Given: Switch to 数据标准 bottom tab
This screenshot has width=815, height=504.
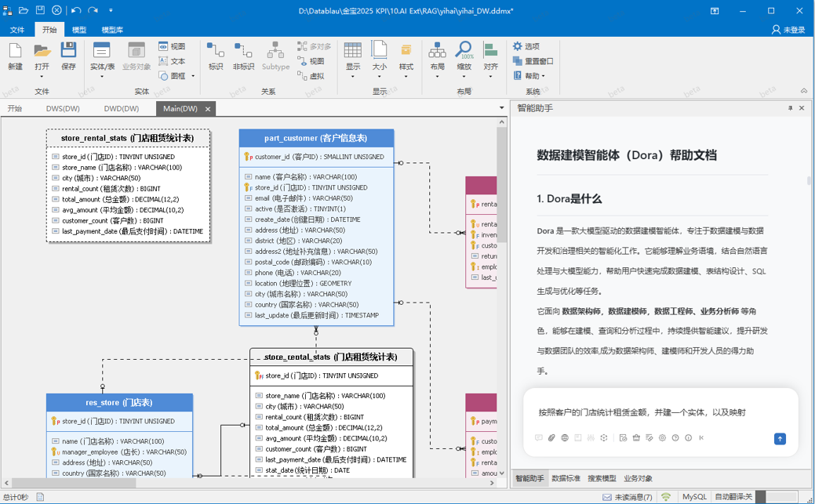Looking at the screenshot, I should pyautogui.click(x=566, y=479).
